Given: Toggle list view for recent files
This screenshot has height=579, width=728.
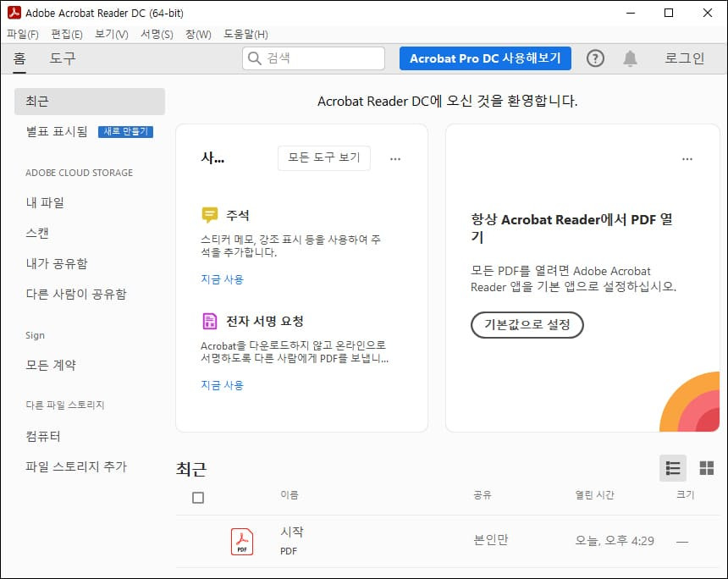Looking at the screenshot, I should click(x=673, y=467).
